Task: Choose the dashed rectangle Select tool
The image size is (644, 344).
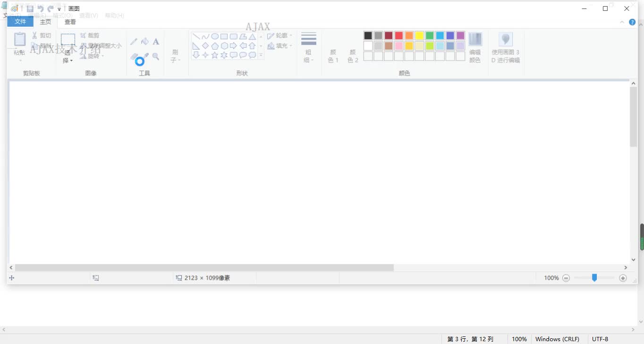Action: (68, 40)
